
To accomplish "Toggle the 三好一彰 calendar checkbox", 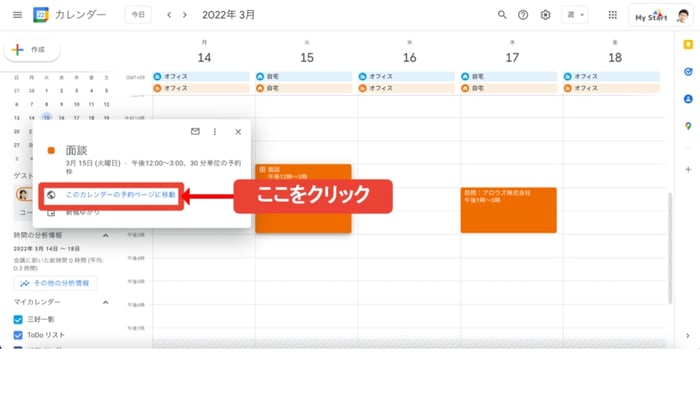I will [x=18, y=319].
